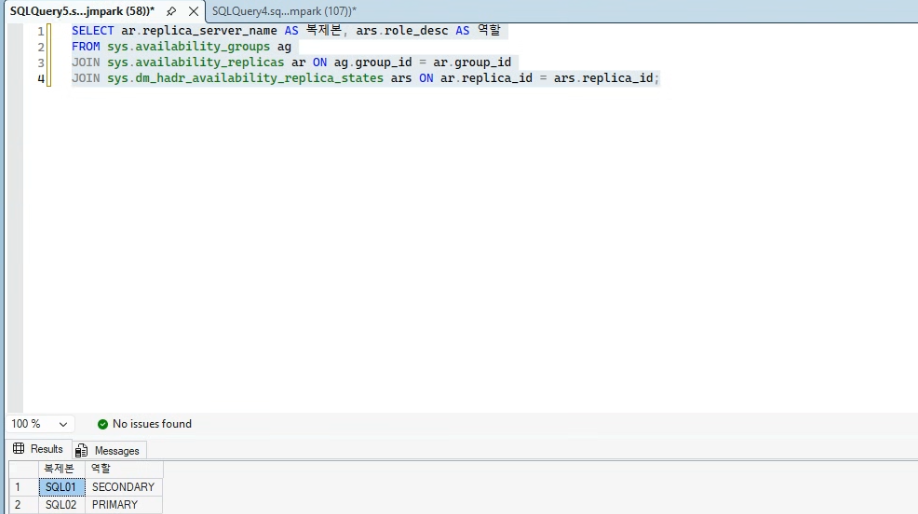Click the Messages tab icon
The image size is (918, 514).
[x=81, y=450]
